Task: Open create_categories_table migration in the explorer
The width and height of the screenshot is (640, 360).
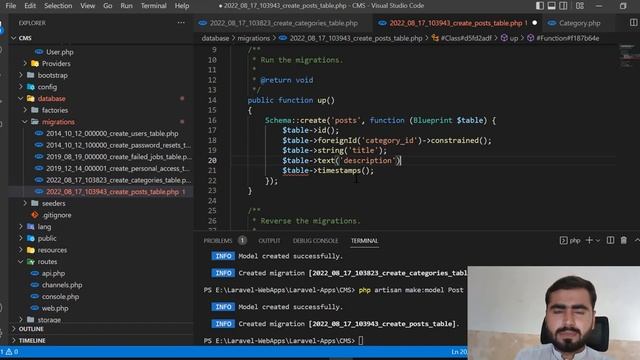Action: pos(118,180)
